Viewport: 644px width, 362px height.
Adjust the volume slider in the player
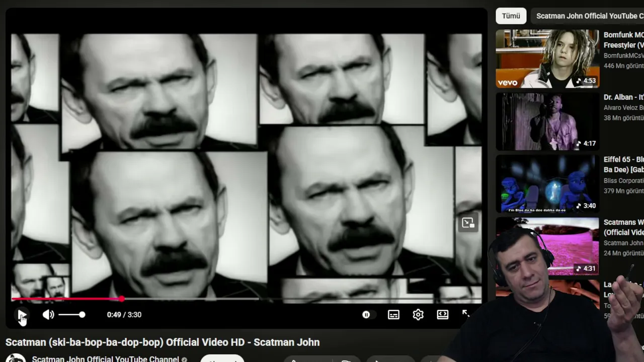click(x=71, y=315)
